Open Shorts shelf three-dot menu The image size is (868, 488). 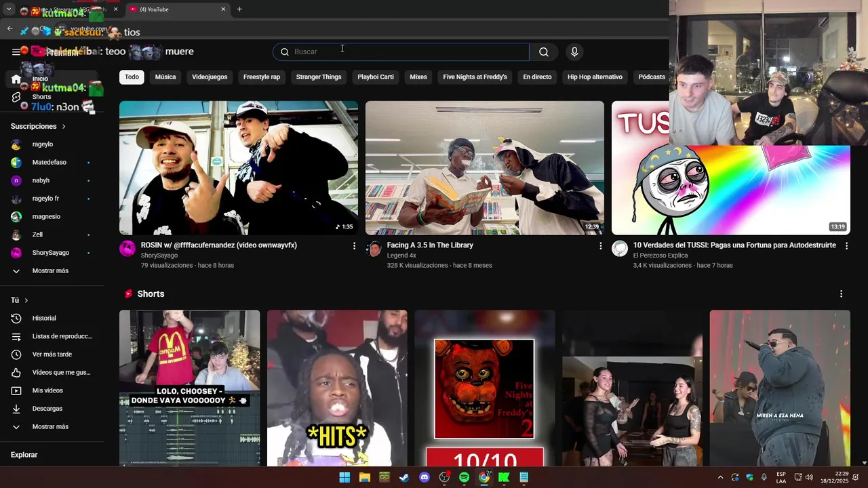pyautogui.click(x=841, y=294)
